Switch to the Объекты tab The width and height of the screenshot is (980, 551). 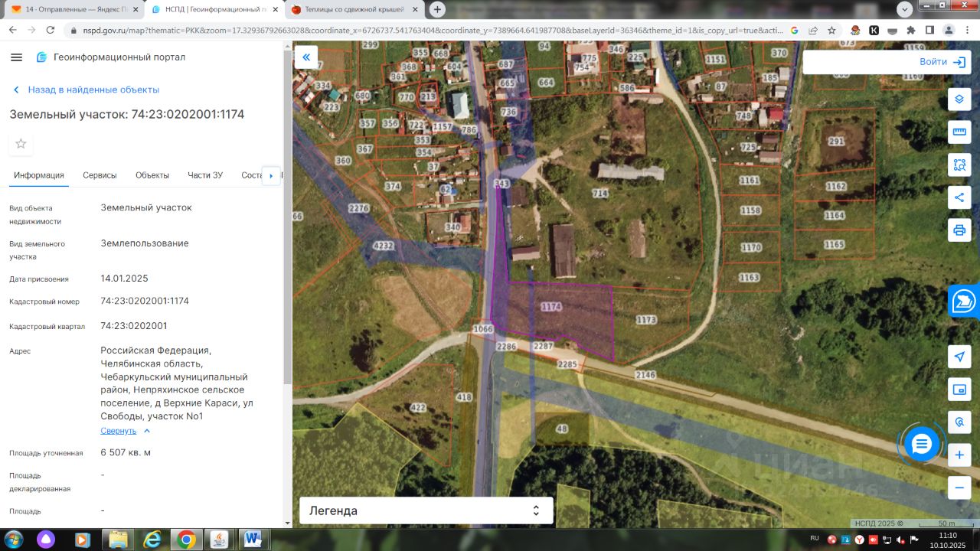pos(152,175)
